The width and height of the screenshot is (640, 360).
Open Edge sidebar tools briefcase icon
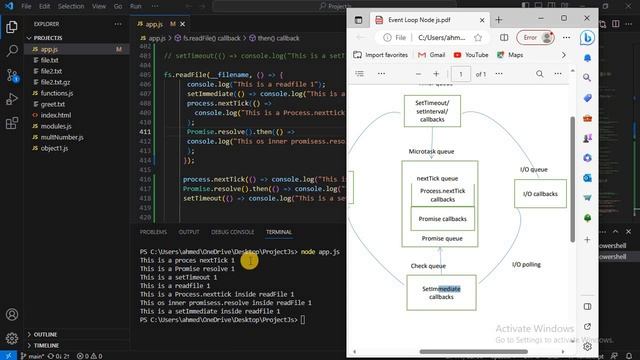point(587,118)
